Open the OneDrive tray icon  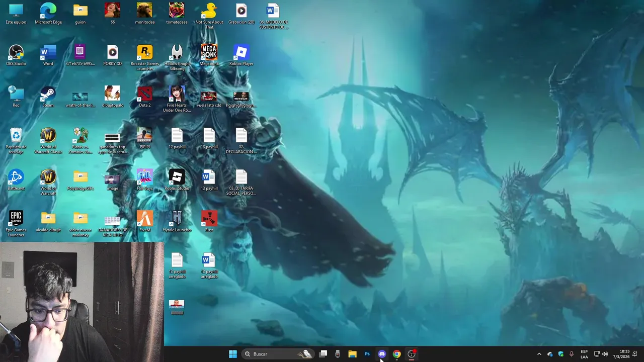click(550, 354)
